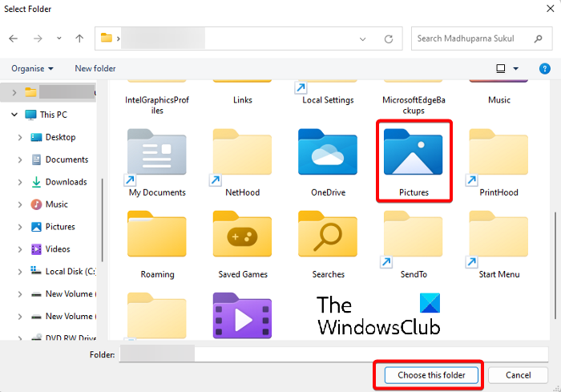Expand Desktop in navigation pane
Screen dimensions: 561x392
pyautogui.click(x=20, y=137)
